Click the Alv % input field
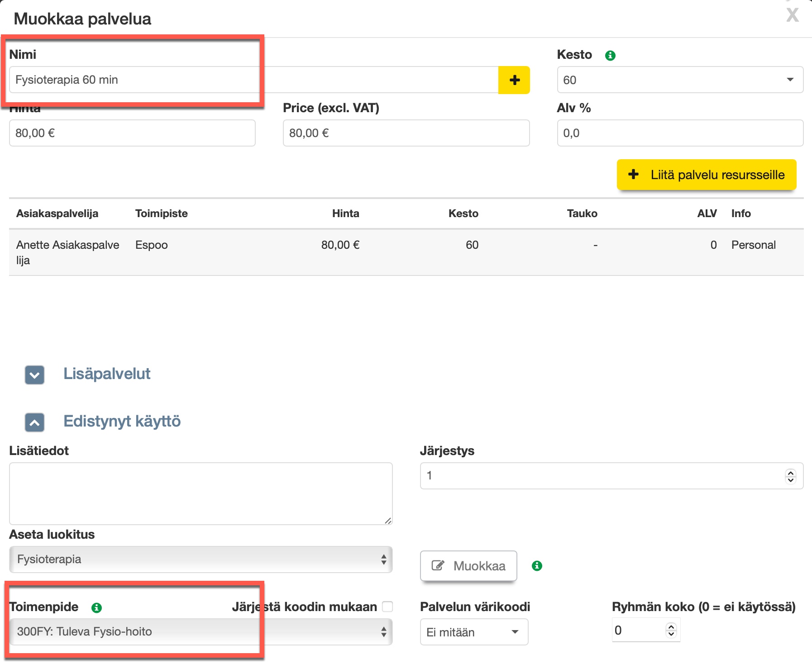 (x=680, y=133)
